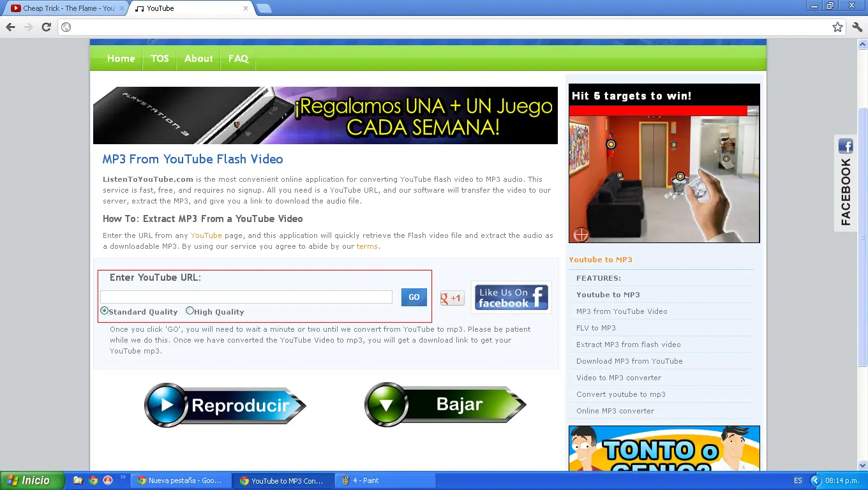Open 'FLV to MP3' sidebar link
868x490 pixels.
[596, 328]
